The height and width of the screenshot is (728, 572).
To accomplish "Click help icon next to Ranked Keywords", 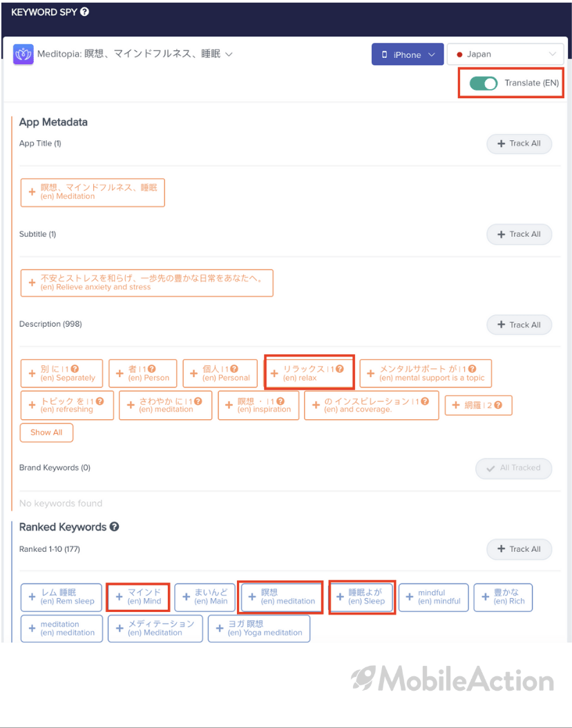I will point(114,527).
